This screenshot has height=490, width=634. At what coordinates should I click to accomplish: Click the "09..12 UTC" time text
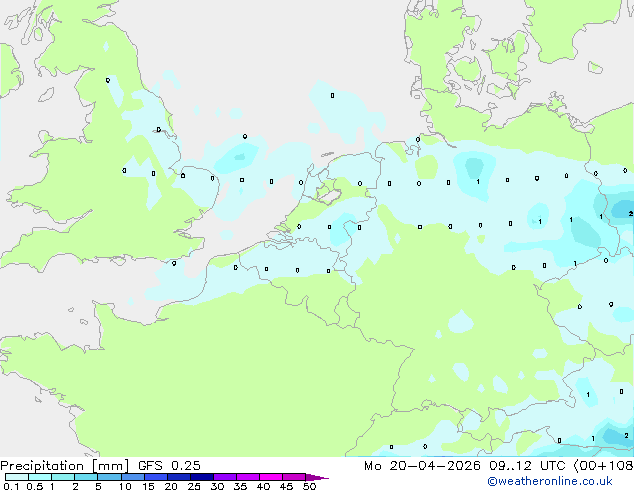[527, 466]
